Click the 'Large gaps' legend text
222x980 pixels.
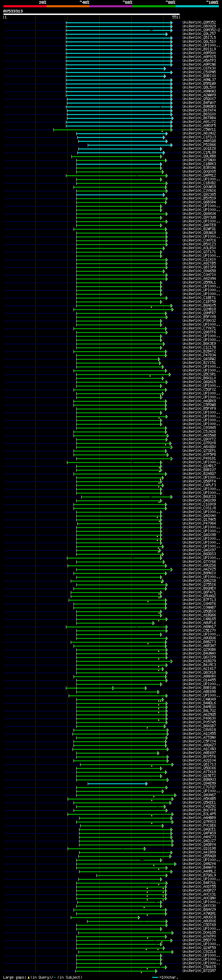[15, 977]
